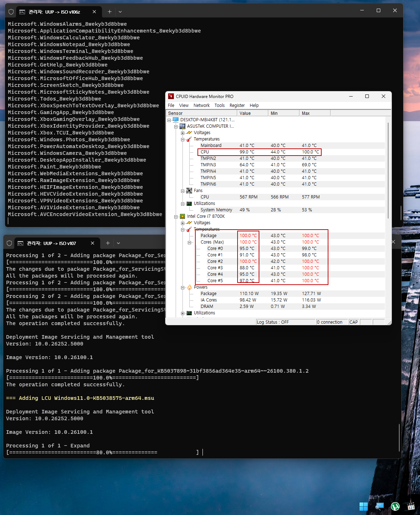
Task: Click the thermometer icon beside ASUSTeK Temperatures
Action: click(x=189, y=139)
